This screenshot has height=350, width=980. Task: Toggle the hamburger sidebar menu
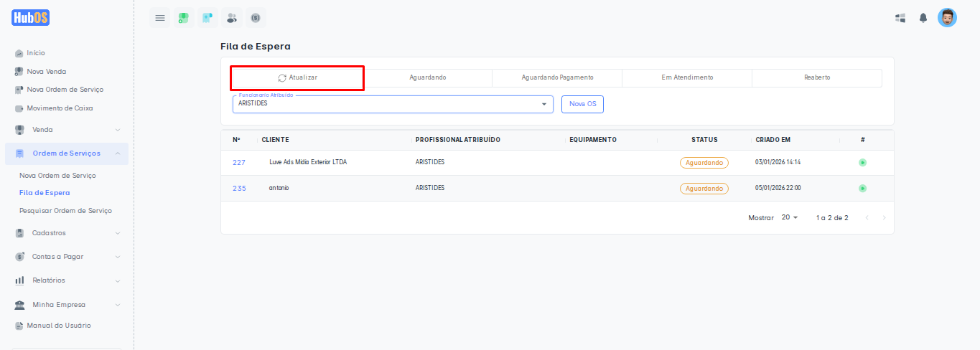point(159,18)
